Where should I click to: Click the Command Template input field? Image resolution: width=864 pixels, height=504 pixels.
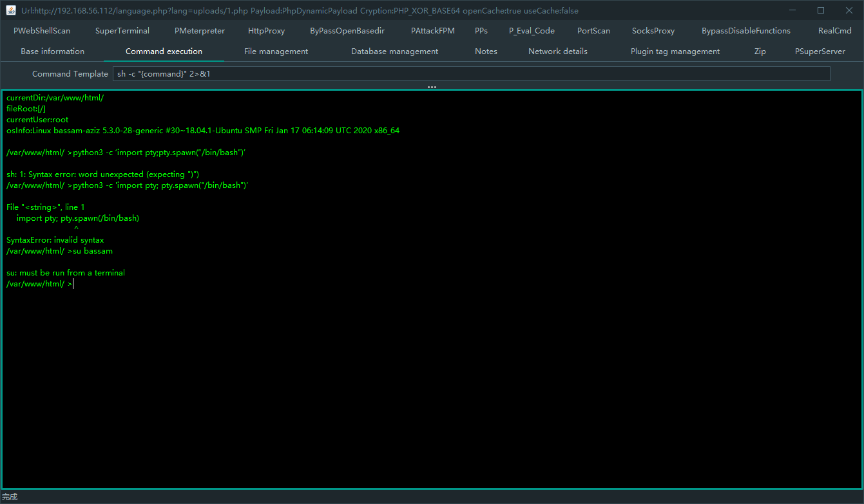[472, 73]
